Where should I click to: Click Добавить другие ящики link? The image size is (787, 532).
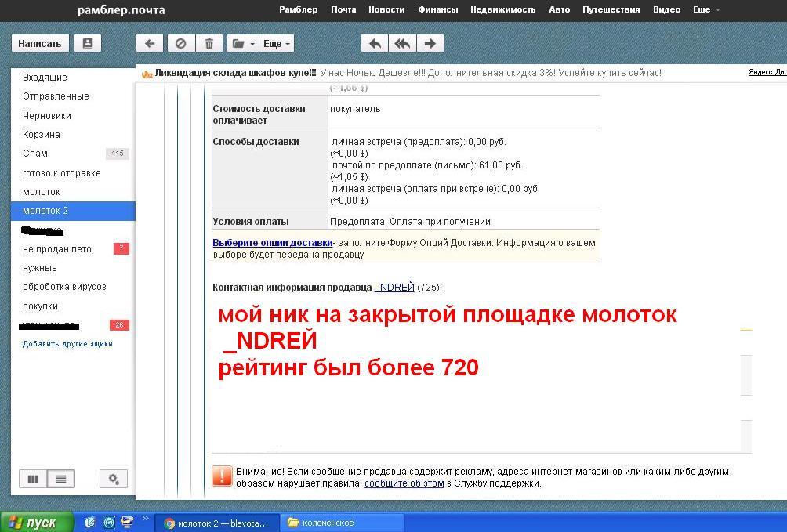67,344
